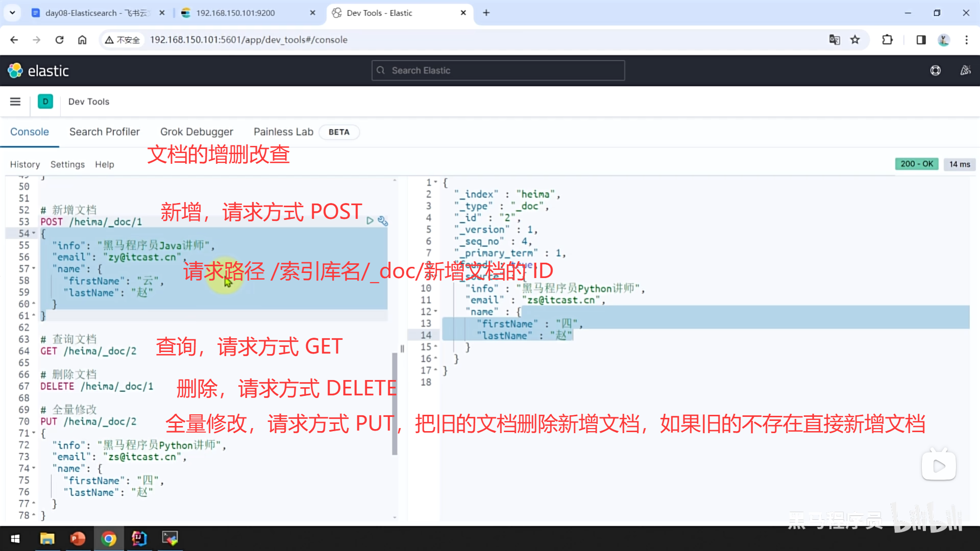This screenshot has height=551, width=980.
Task: Click the Search Elastic input field
Action: click(x=498, y=70)
